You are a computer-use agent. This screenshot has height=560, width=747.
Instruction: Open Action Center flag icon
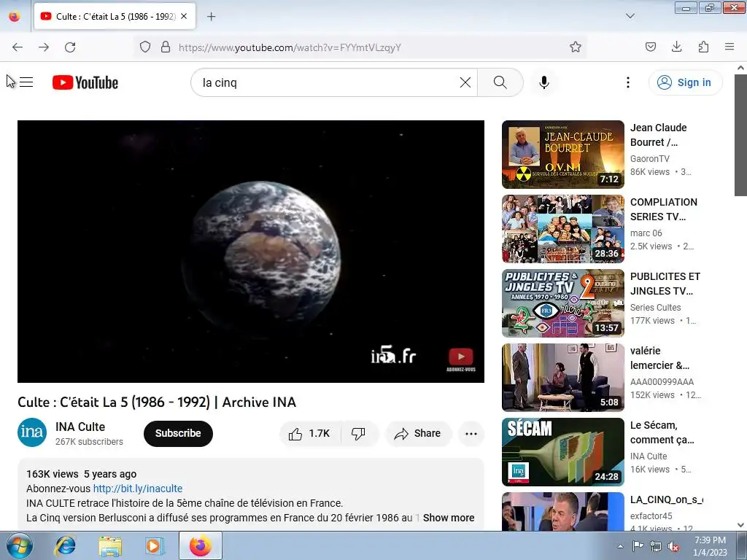click(x=638, y=546)
